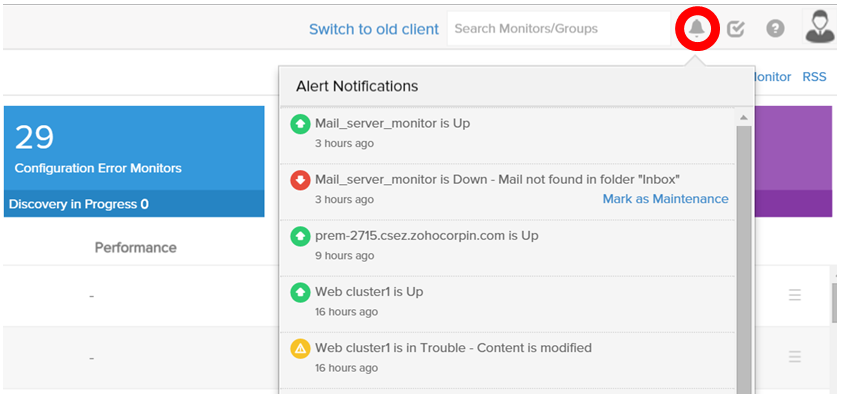Click the Search Monitors/Groups field

click(559, 29)
